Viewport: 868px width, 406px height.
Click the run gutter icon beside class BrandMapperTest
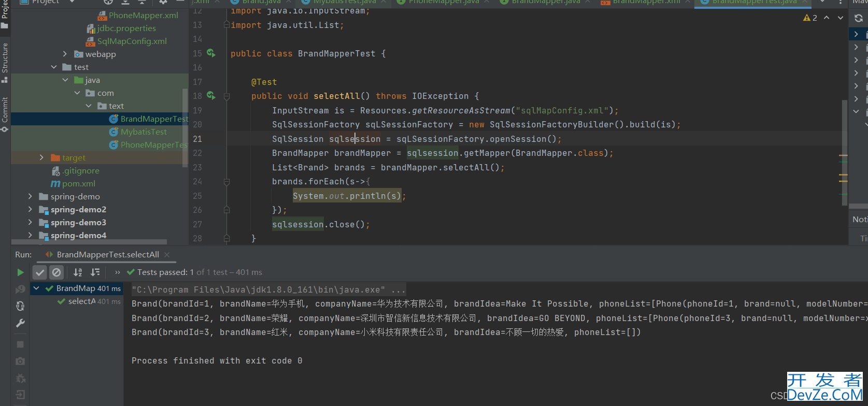pyautogui.click(x=211, y=53)
